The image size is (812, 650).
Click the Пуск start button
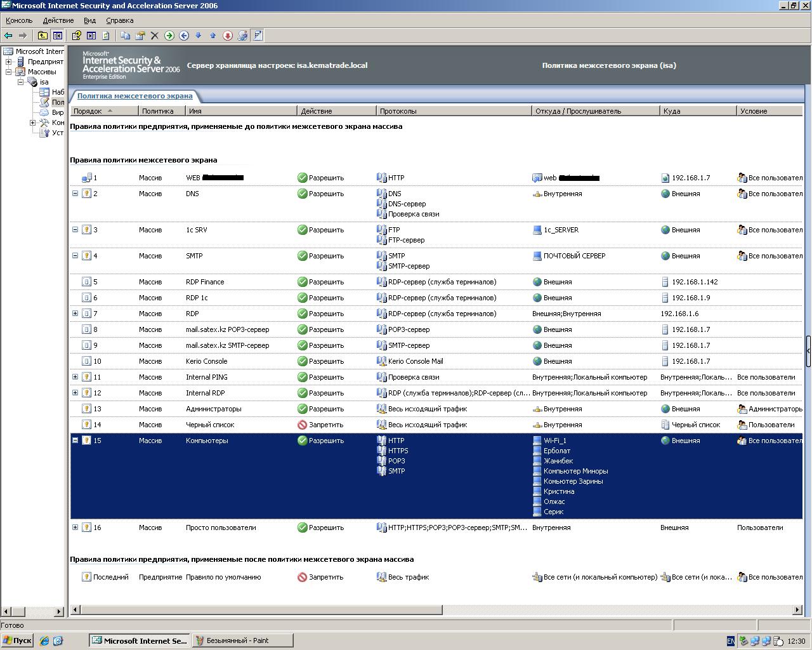(17, 640)
